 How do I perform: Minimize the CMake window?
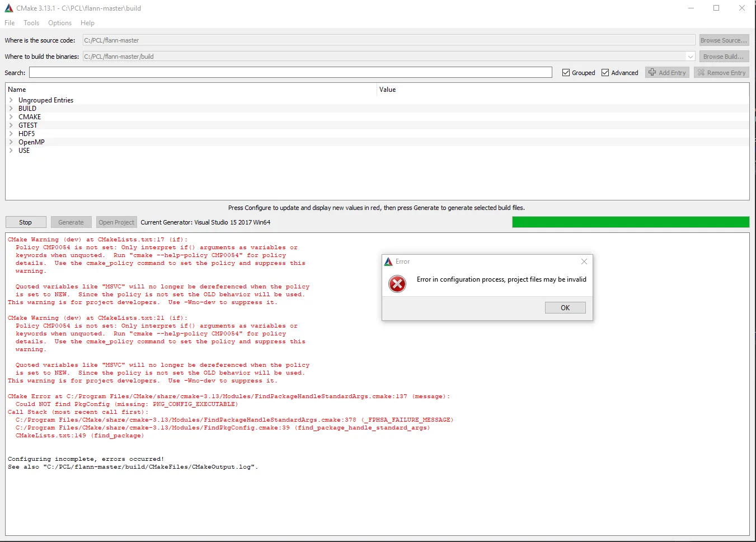691,8
